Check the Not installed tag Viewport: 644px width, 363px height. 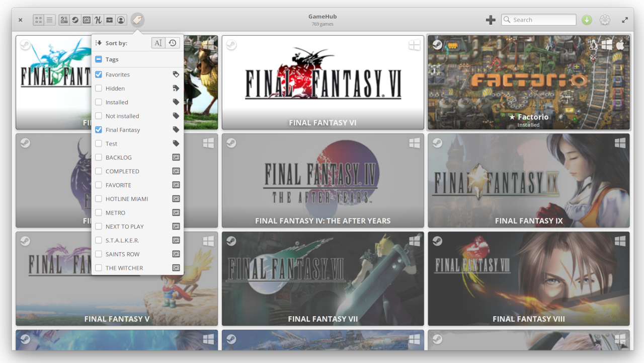coord(99,116)
